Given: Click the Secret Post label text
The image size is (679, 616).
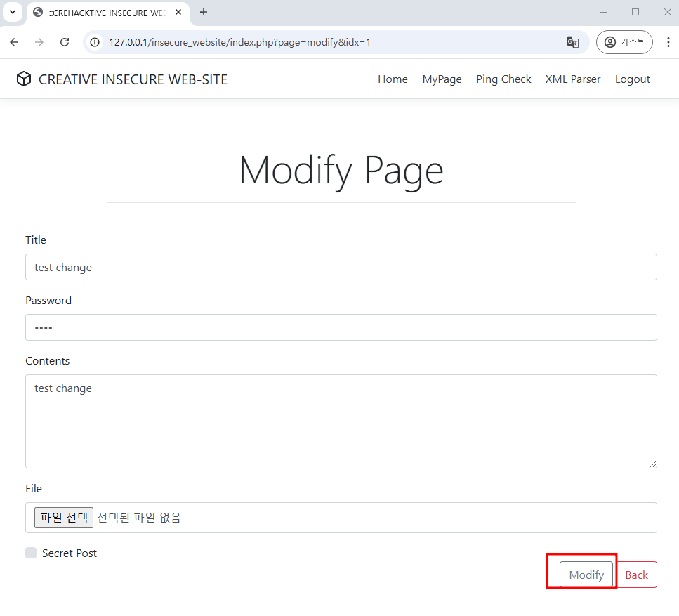Looking at the screenshot, I should [70, 553].
